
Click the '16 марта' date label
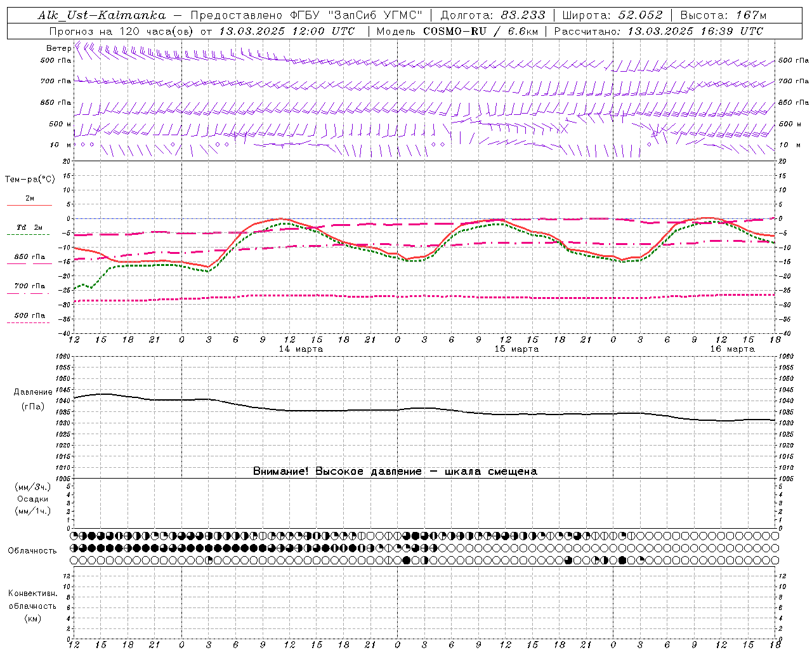pyautogui.click(x=732, y=349)
